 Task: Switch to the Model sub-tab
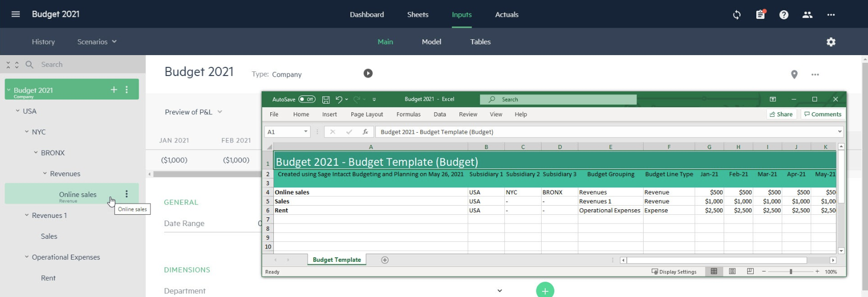coord(431,42)
